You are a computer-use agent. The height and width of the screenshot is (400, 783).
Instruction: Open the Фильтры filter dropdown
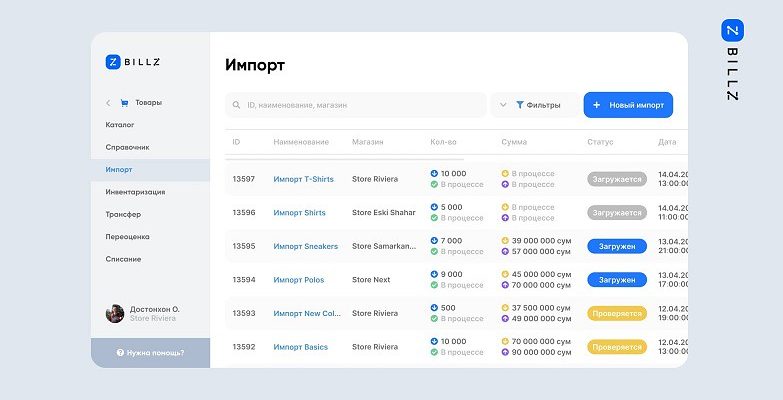tap(538, 105)
